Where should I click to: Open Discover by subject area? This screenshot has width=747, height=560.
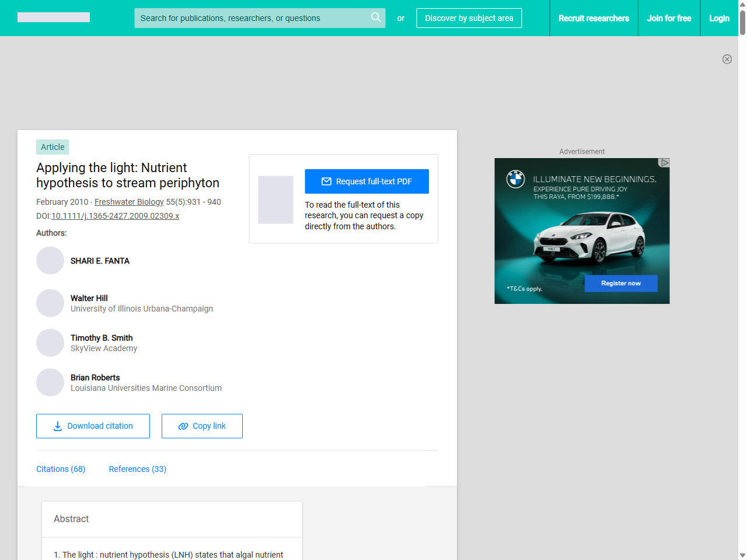click(x=469, y=18)
